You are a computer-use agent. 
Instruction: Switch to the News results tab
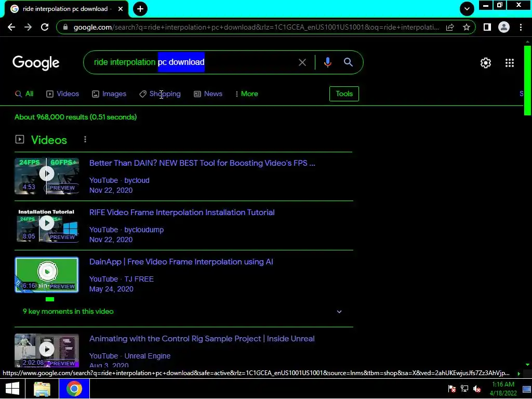tap(208, 94)
